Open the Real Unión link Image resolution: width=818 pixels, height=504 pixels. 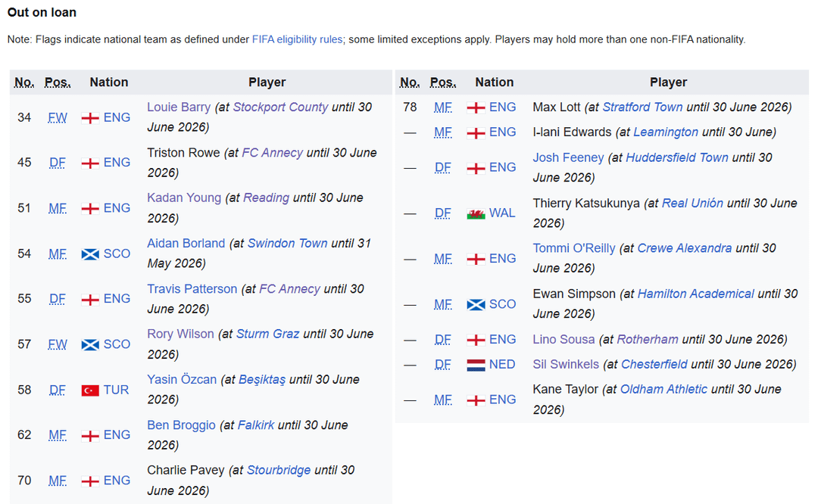[x=692, y=203]
